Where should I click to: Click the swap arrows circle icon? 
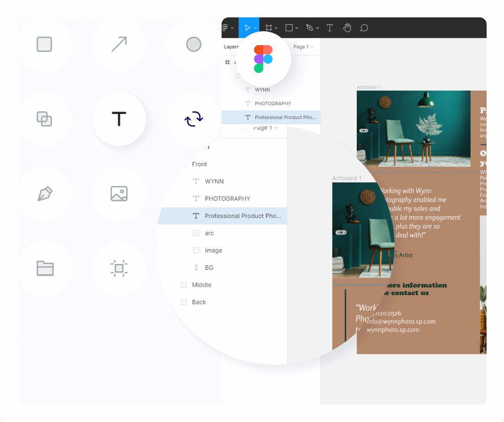click(194, 119)
